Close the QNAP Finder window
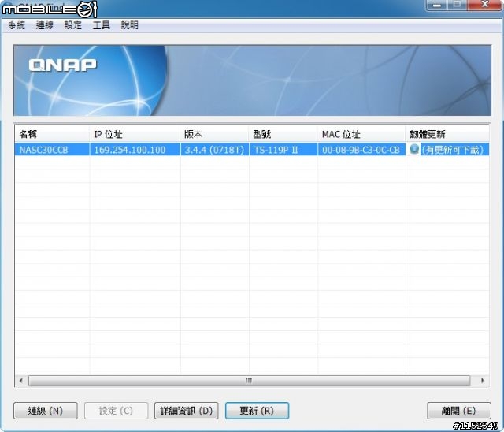The image size is (504, 432). point(485,5)
